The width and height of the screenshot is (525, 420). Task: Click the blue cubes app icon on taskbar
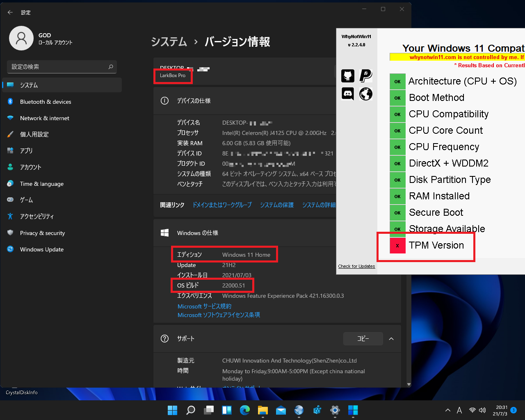coord(317,410)
